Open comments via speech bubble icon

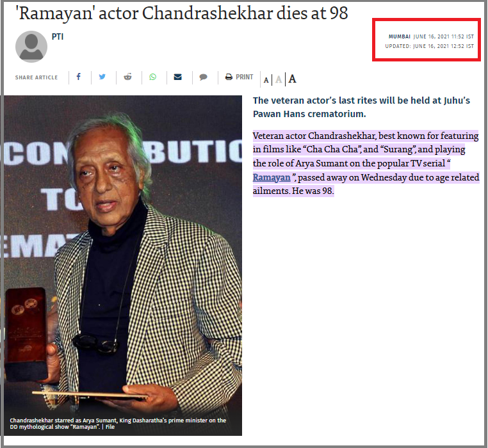point(203,77)
